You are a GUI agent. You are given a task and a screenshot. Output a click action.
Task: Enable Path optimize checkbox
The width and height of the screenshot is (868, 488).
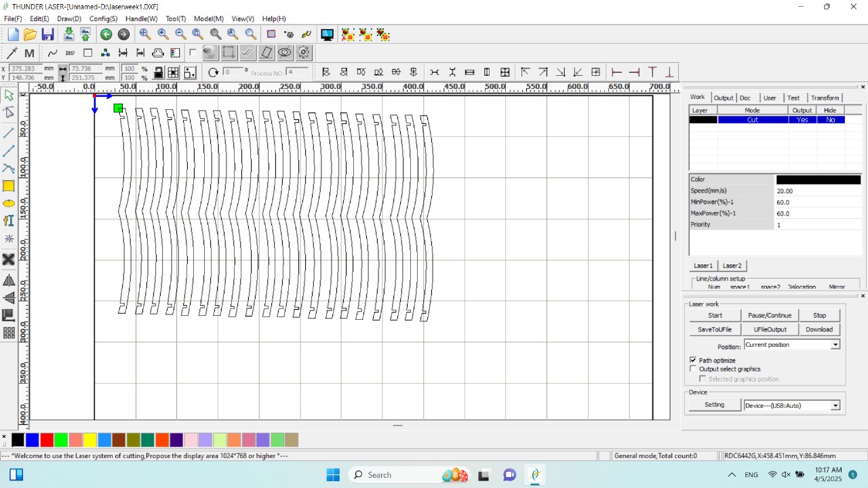[693, 360]
